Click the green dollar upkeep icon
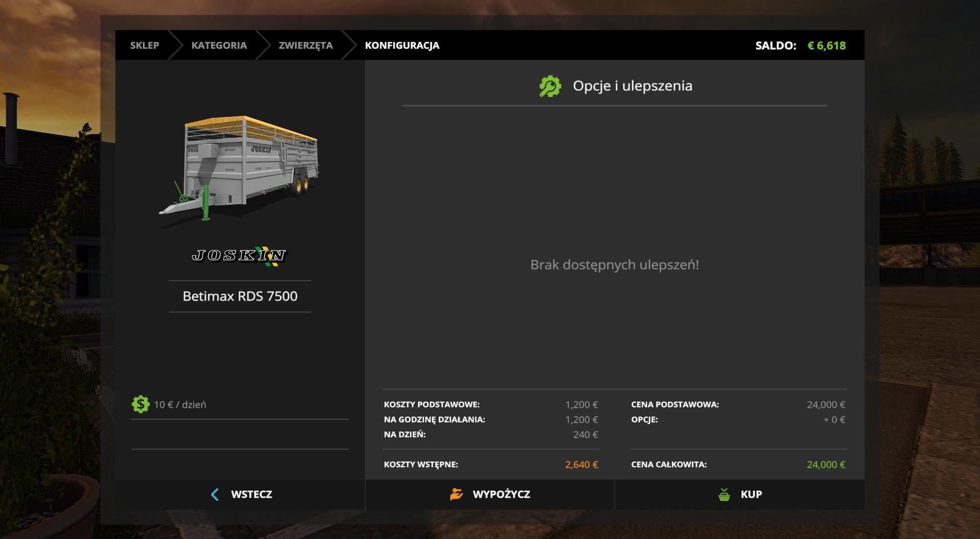 pyautogui.click(x=140, y=404)
